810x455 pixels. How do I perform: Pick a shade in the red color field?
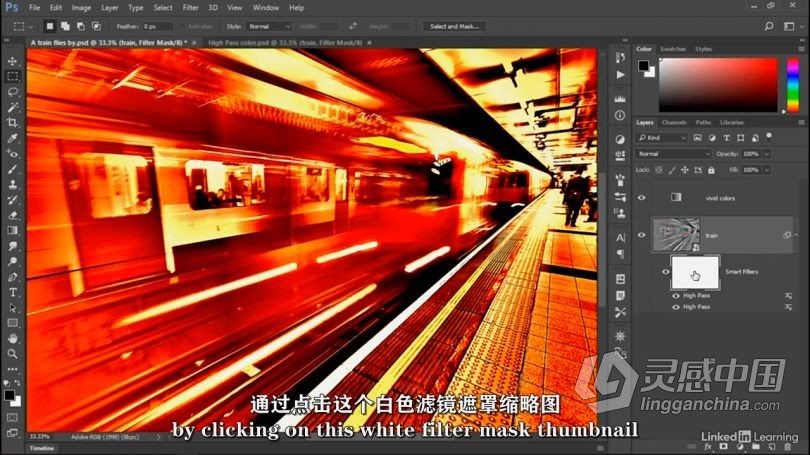pos(718,85)
